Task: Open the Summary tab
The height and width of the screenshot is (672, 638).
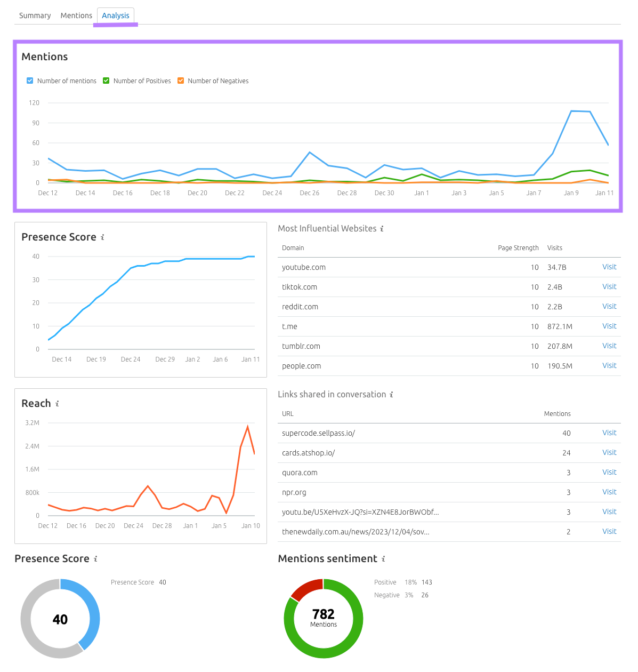Action: pyautogui.click(x=35, y=15)
